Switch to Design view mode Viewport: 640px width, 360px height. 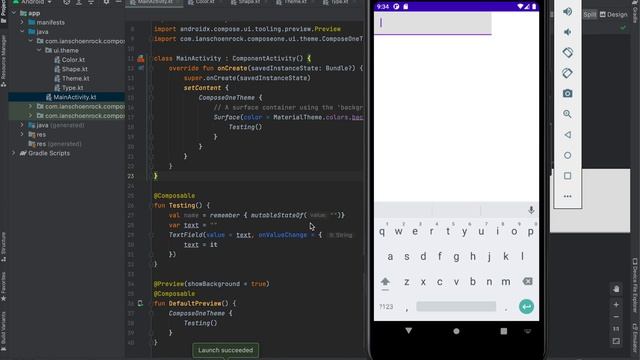(613, 14)
